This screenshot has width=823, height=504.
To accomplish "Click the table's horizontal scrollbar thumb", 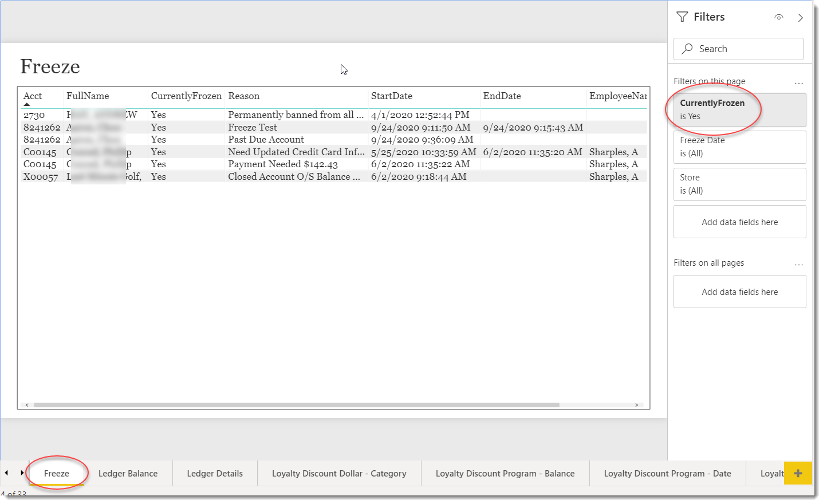I will [296, 405].
